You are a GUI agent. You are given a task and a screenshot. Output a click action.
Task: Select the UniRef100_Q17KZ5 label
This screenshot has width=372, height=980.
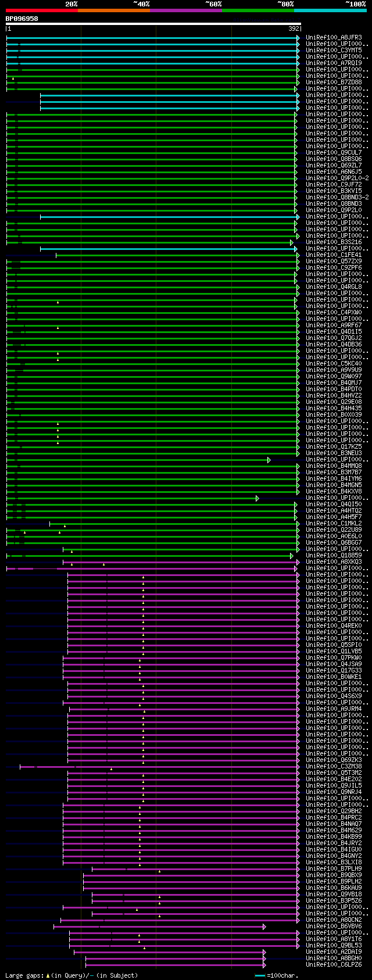coord(334,447)
